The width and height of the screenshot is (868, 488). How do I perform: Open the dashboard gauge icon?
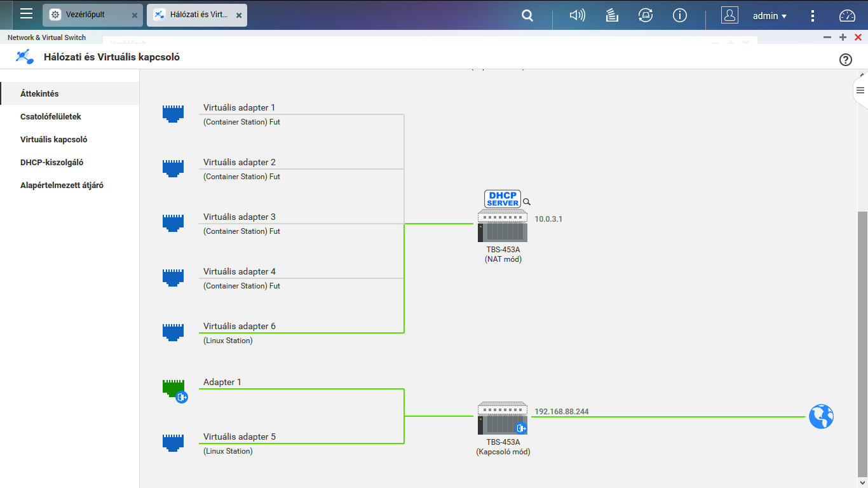point(847,16)
